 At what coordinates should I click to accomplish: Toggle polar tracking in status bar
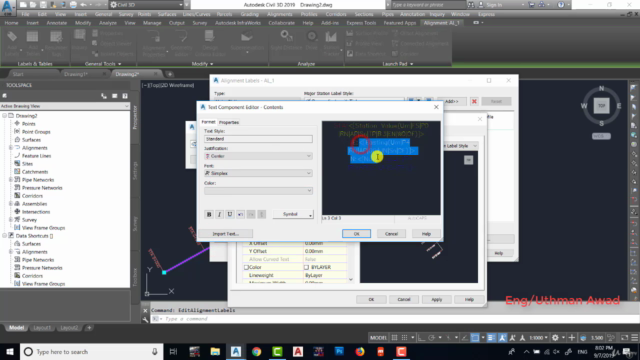coord(431,338)
